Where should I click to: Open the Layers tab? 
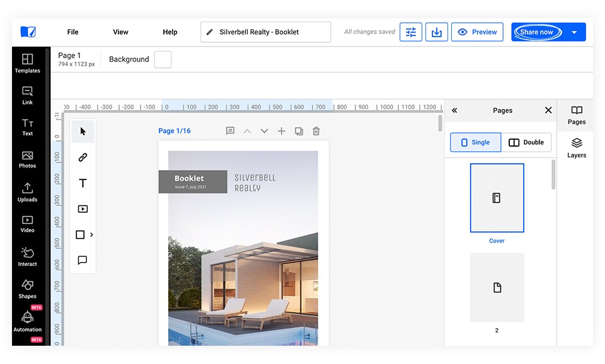pos(576,148)
